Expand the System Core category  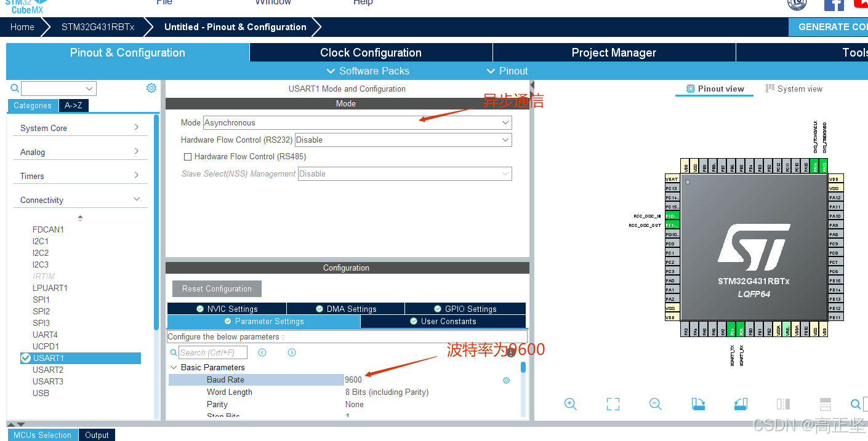(80, 128)
